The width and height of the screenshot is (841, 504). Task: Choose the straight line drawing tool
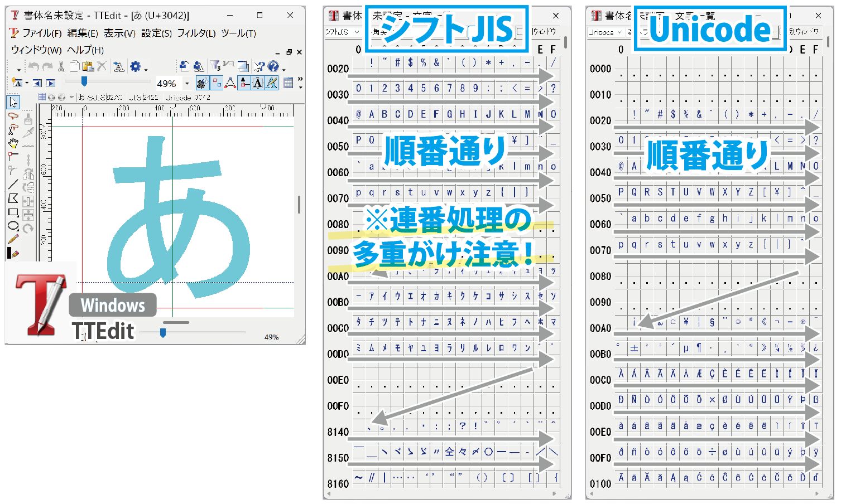click(13, 185)
